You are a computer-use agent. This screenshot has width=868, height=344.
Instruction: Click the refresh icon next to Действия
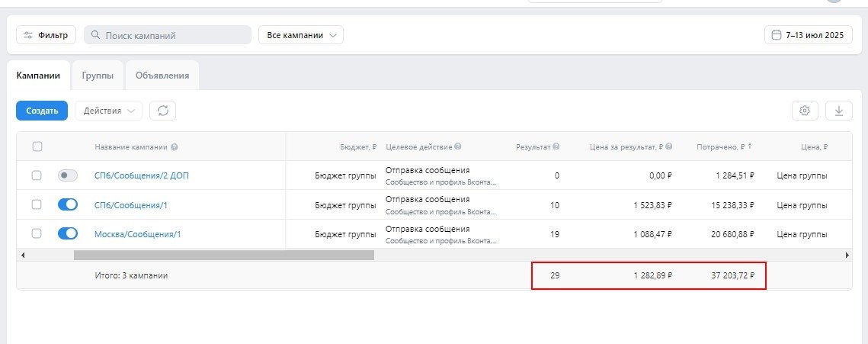coord(162,111)
